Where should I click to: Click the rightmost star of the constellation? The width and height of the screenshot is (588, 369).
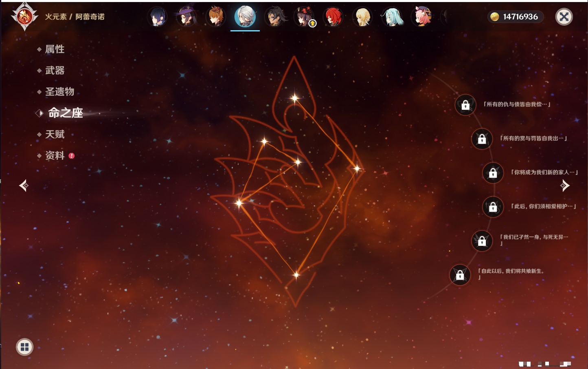[x=357, y=168]
